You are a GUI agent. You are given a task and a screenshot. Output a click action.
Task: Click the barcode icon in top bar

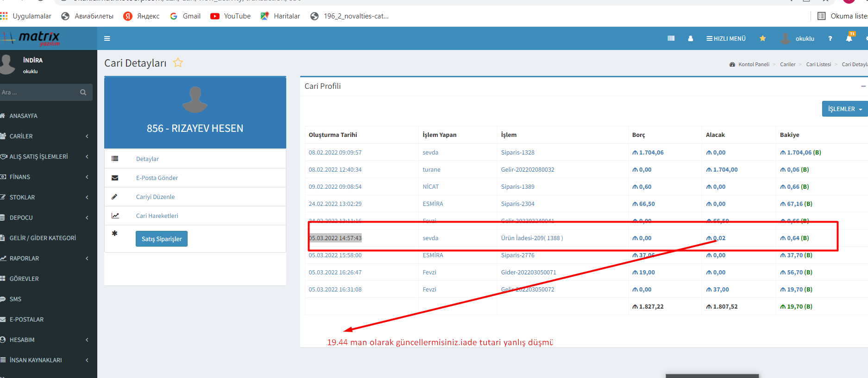point(671,38)
